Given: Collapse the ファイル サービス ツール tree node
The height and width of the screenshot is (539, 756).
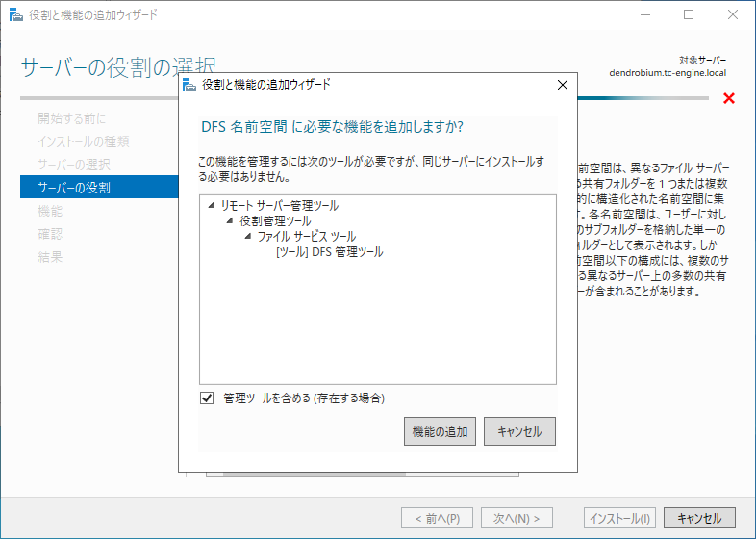Looking at the screenshot, I should pos(248,237).
